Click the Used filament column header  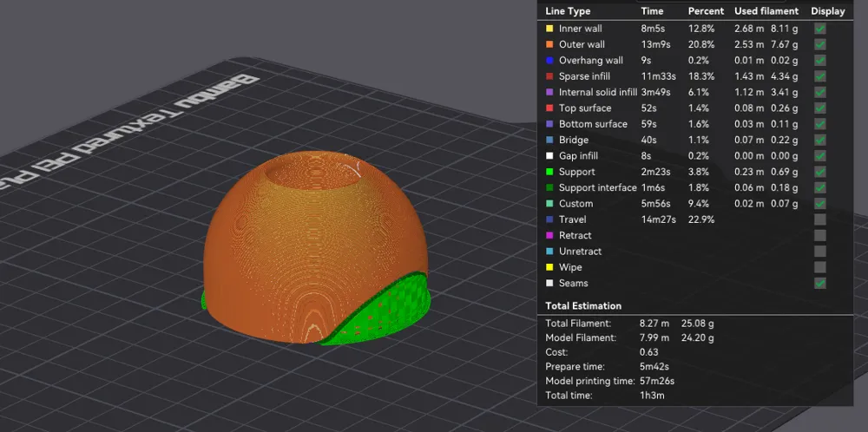[x=766, y=11]
